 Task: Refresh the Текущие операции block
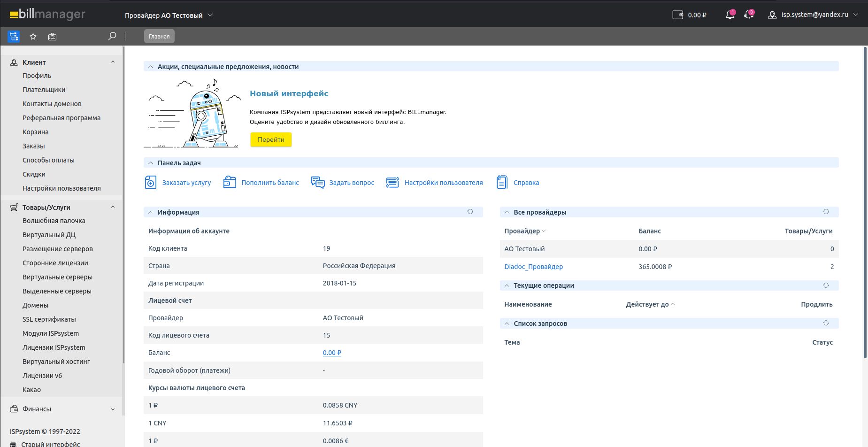[826, 285]
